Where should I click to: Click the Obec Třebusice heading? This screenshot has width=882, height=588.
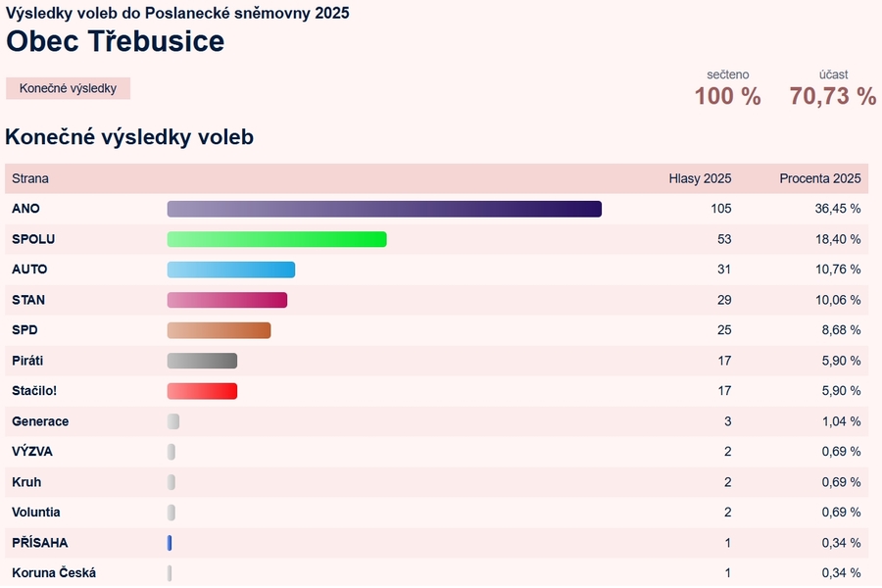[x=115, y=41]
